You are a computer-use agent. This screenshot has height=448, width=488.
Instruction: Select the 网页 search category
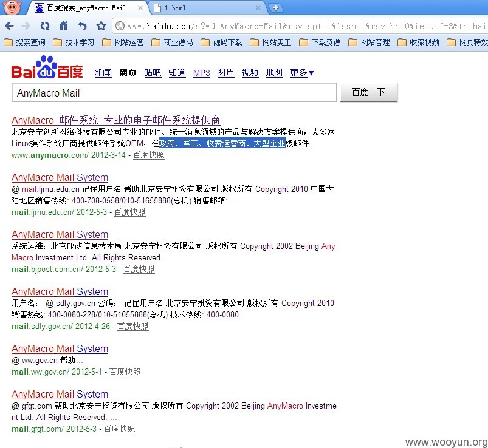(128, 73)
